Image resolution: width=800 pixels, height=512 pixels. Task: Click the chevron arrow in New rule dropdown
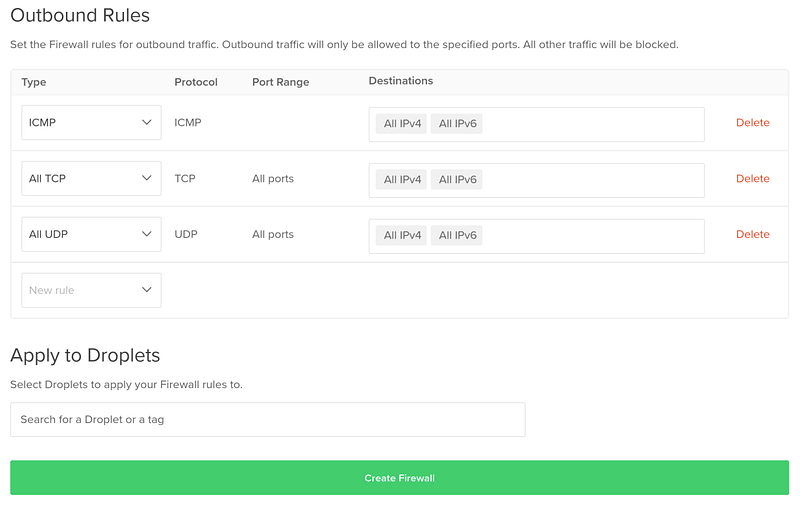pyautogui.click(x=147, y=290)
